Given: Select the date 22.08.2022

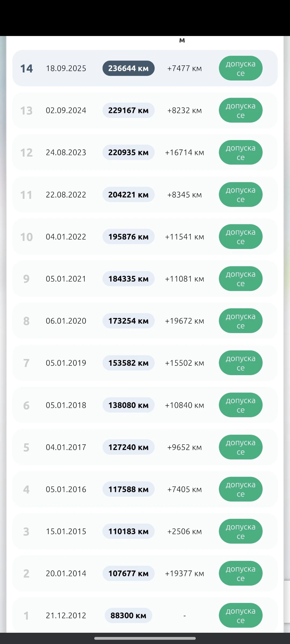Looking at the screenshot, I should [66, 195].
